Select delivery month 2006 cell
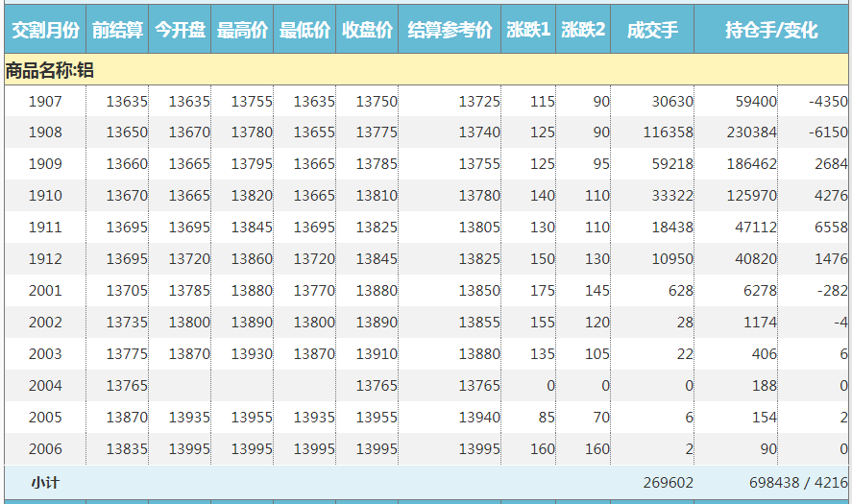The image size is (852, 504). click(x=45, y=449)
